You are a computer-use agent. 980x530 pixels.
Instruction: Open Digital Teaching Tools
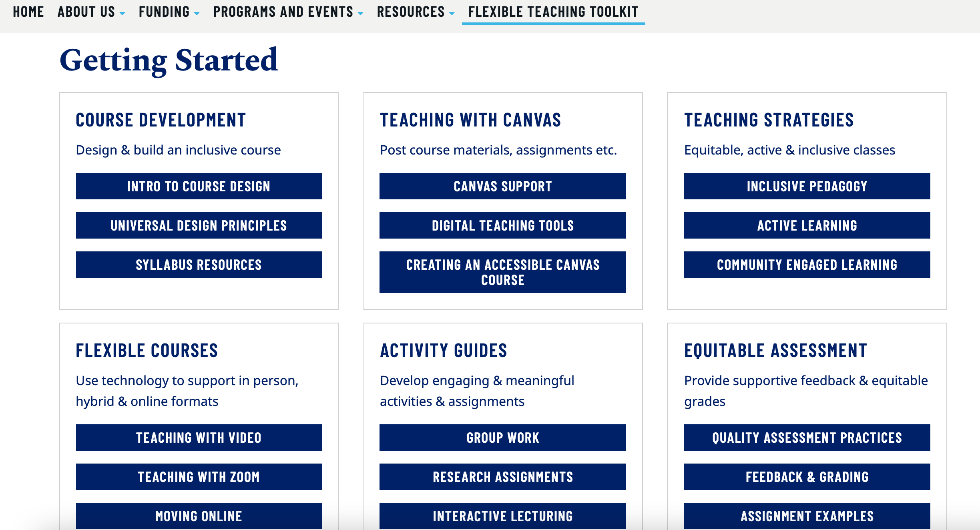click(x=502, y=225)
